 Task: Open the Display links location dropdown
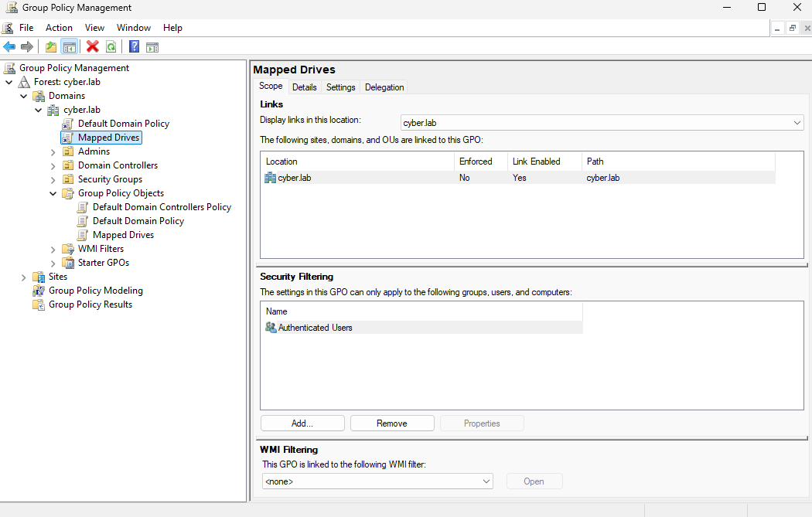(x=797, y=123)
